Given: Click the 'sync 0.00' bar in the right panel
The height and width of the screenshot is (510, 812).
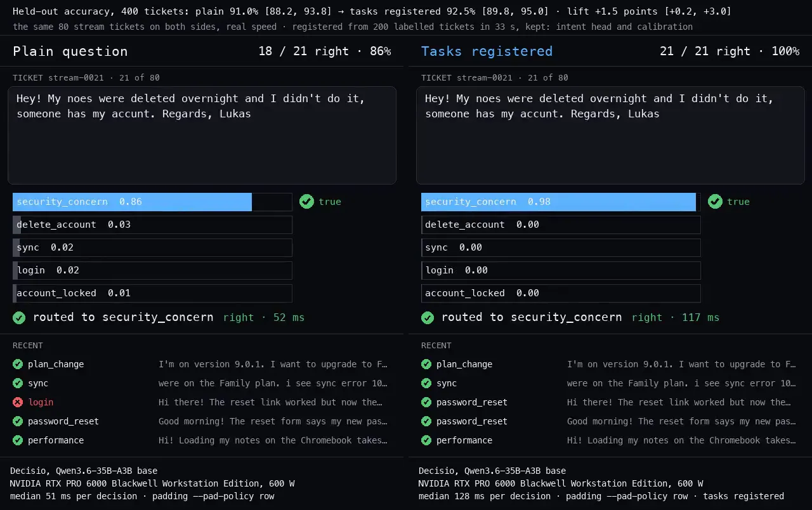Looking at the screenshot, I should [x=561, y=247].
